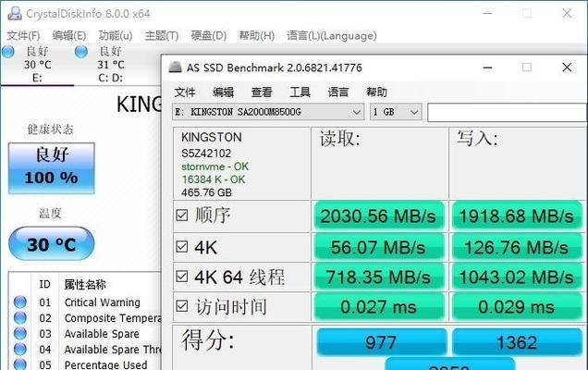The image size is (588, 370).
Task: Click the 1918.68 MB/s sequential write result
Action: click(x=517, y=216)
